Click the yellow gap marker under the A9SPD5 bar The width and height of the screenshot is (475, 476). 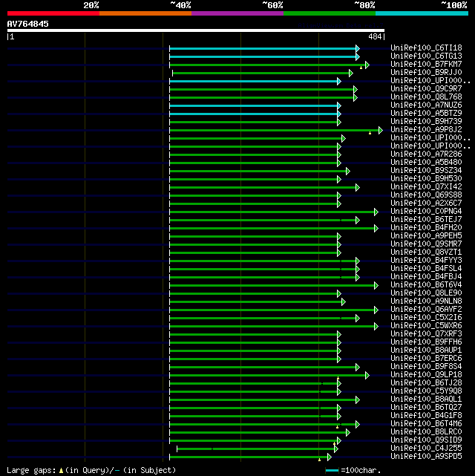(319, 460)
